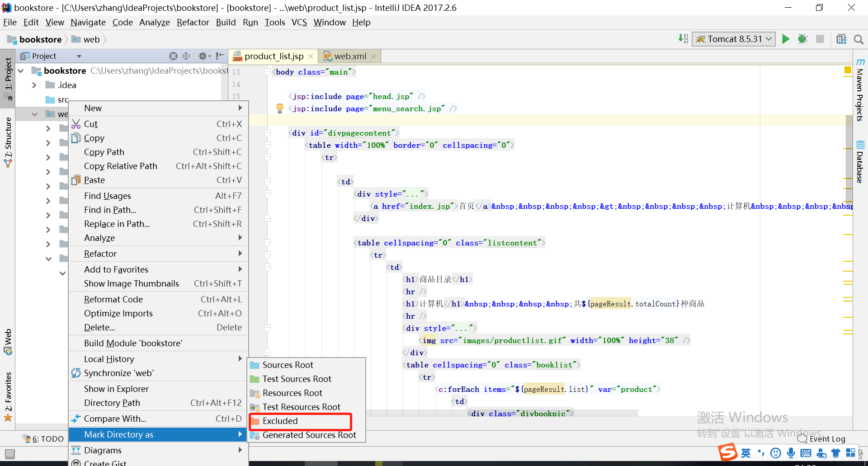
Task: Open the VCS menu
Action: point(299,22)
